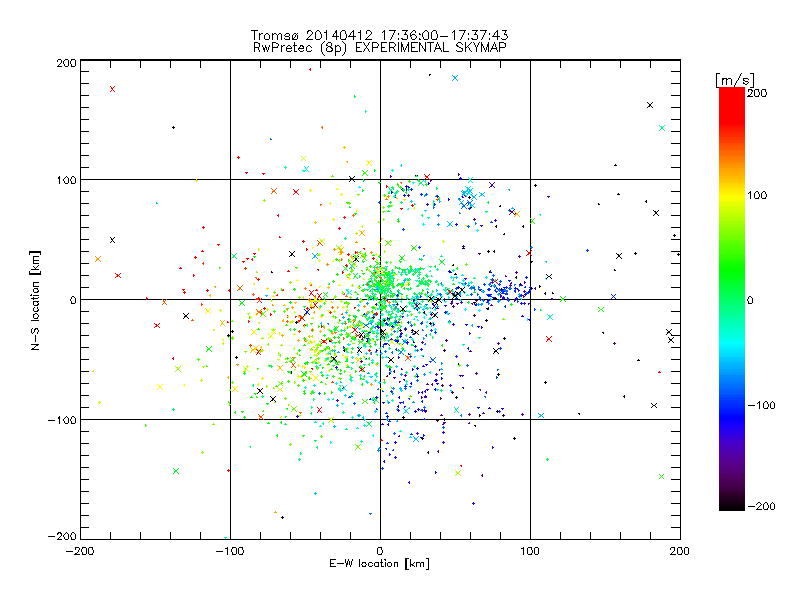This screenshot has height=600, width=800.
Task: Click the y-axis tick label '200'
Action: (66, 63)
